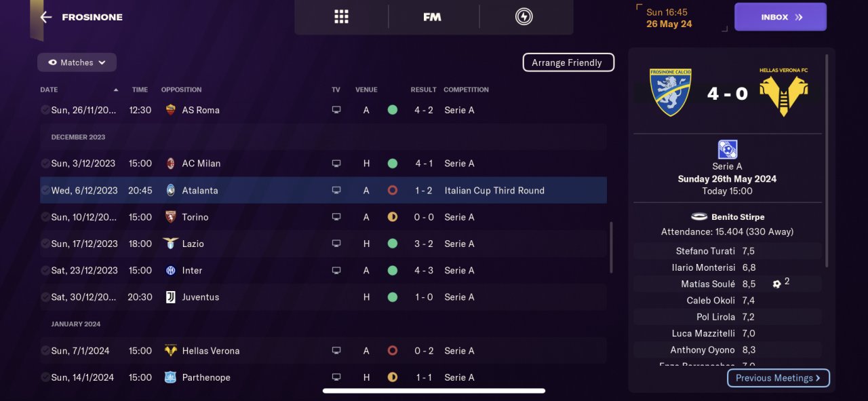Expand the Matches view dropdown
The height and width of the screenshot is (401, 868).
click(x=77, y=62)
